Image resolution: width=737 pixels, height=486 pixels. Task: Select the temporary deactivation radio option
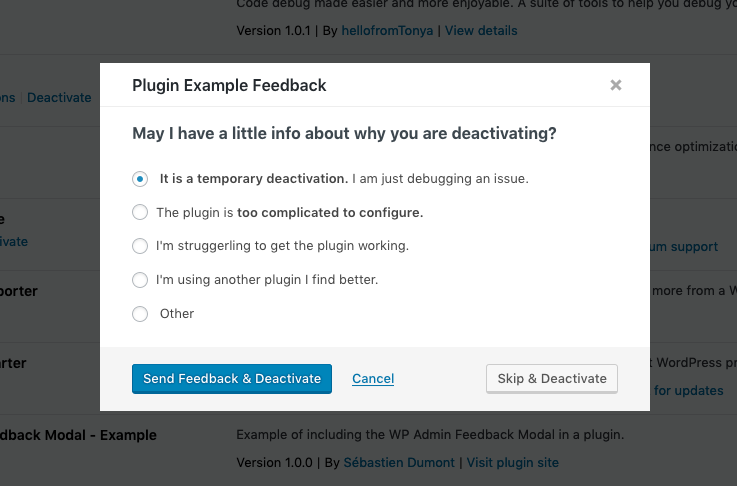(140, 179)
